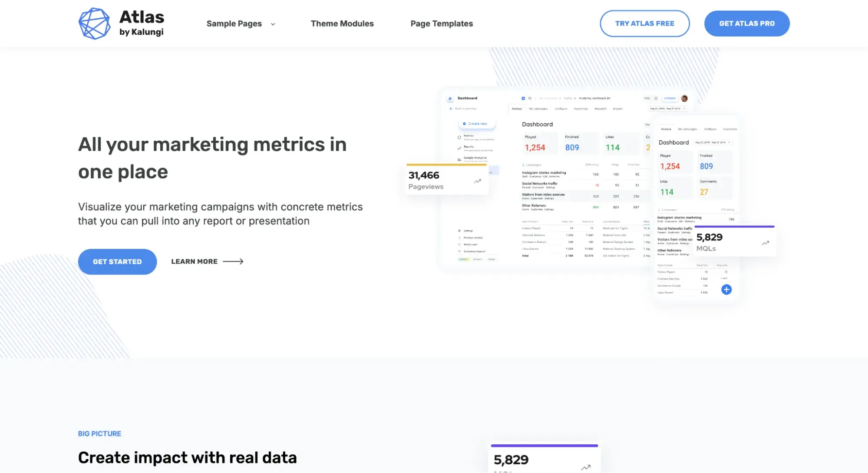Screen dimensions: 868x473
Task: Click the Try Atlas Free button
Action: 644,23
